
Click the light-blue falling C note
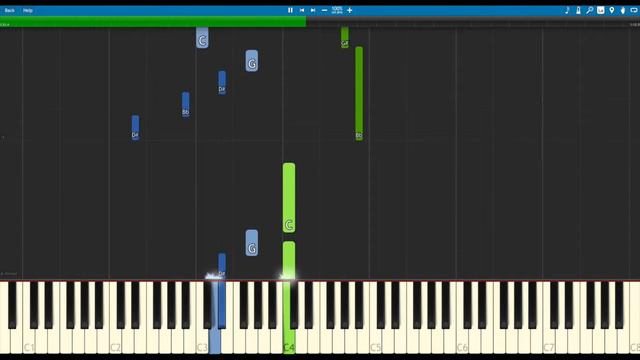202,38
